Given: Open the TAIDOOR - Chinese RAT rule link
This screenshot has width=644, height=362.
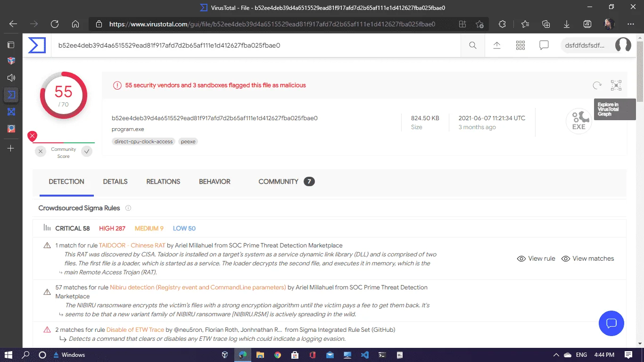Looking at the screenshot, I should pos(132,246).
